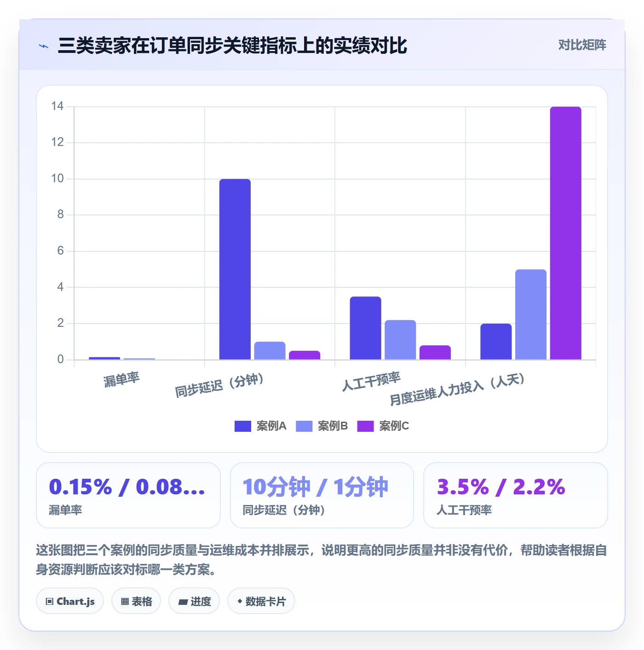The image size is (644, 650).
Task: Click the 案例C bar for 人工干预率
Action: coord(435,353)
